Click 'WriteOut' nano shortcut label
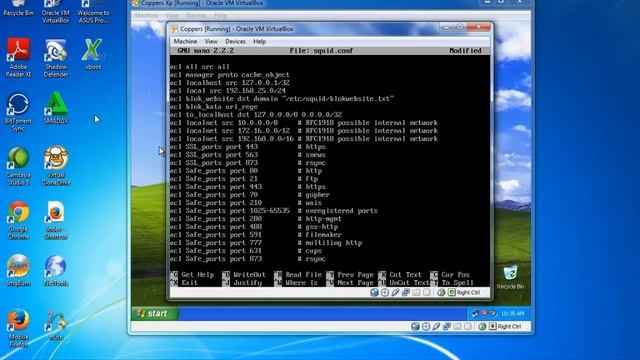640x360 pixels. tap(249, 275)
